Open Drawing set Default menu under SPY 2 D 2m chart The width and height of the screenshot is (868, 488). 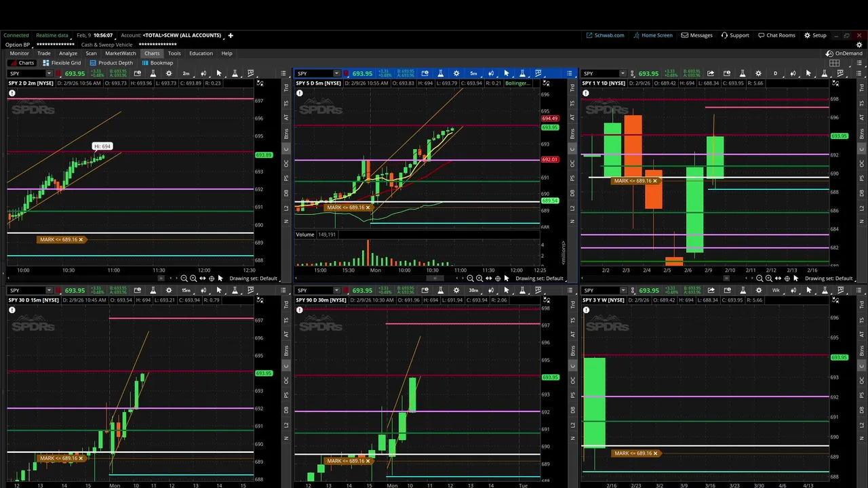pos(253,279)
